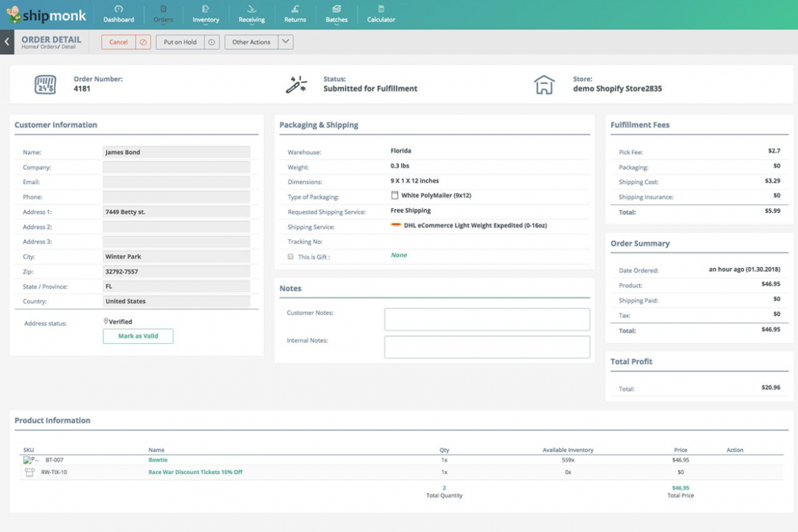Select the Orders icon in the navbar
The height and width of the screenshot is (532, 798).
163,14
